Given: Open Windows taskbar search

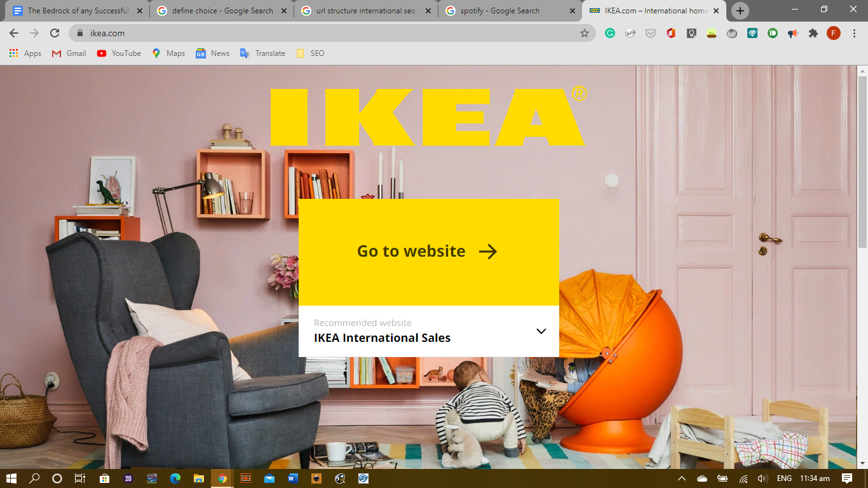Looking at the screenshot, I should pos(34,478).
